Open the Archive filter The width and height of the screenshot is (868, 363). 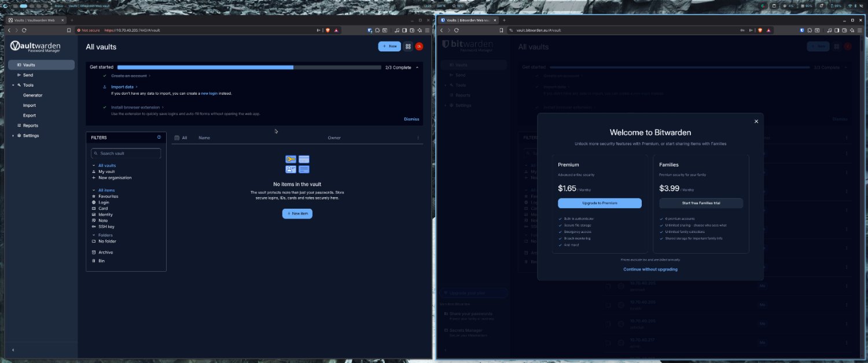click(x=105, y=253)
